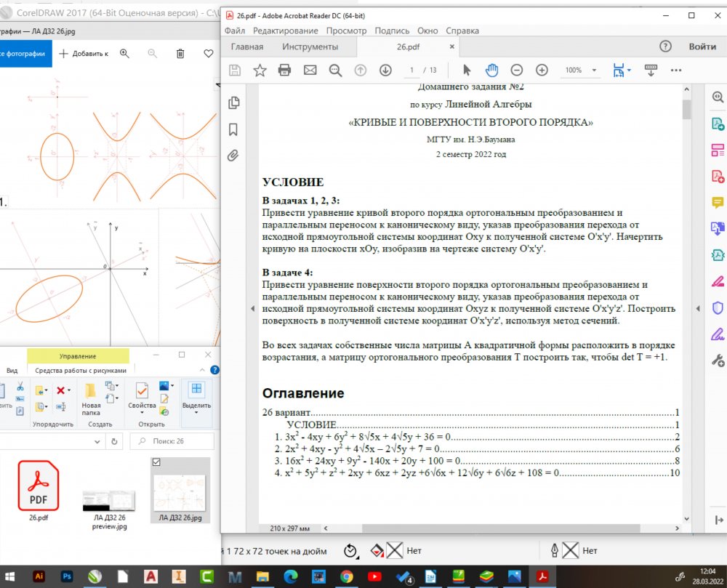Toggle checkbox on ЛА ДЗ2 26.jpg file

coord(157,462)
